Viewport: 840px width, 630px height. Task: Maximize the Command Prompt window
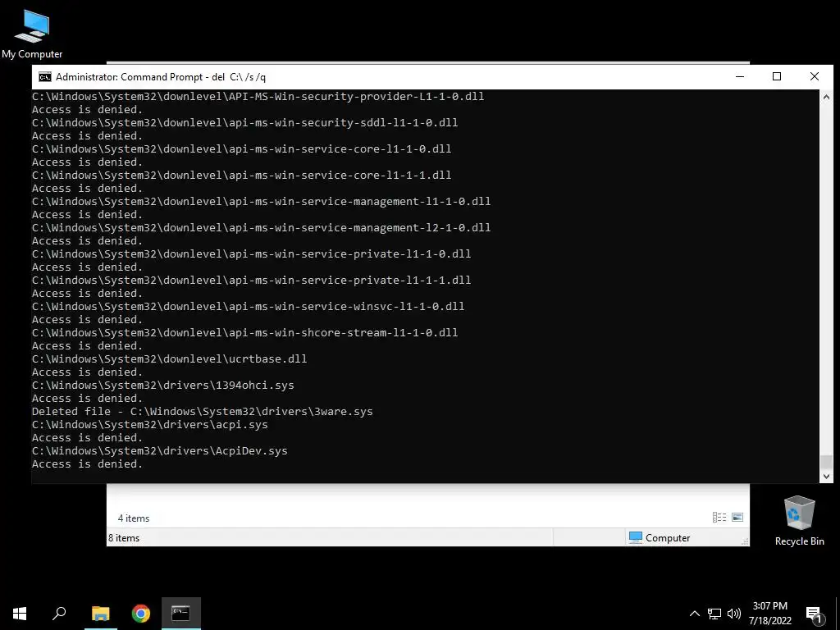(777, 76)
